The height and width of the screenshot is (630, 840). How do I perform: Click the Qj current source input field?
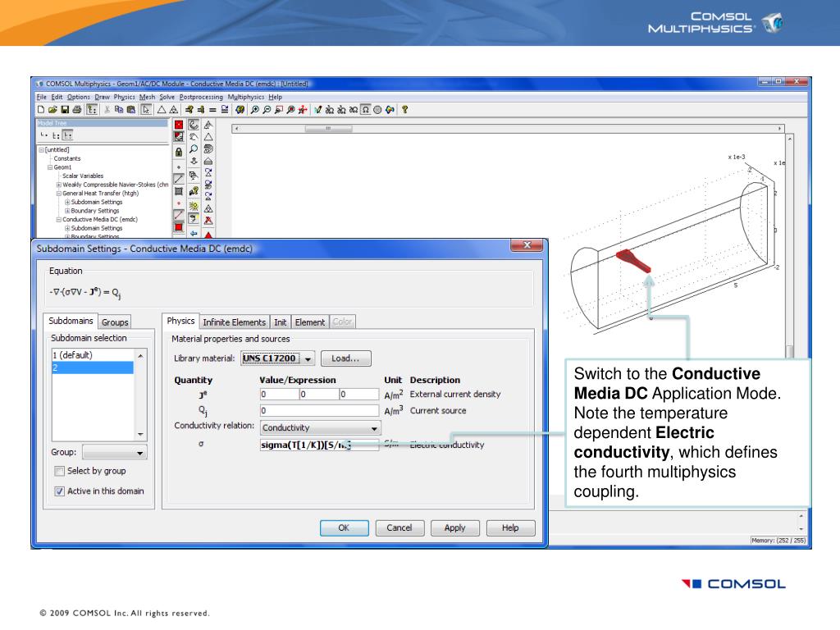point(319,411)
